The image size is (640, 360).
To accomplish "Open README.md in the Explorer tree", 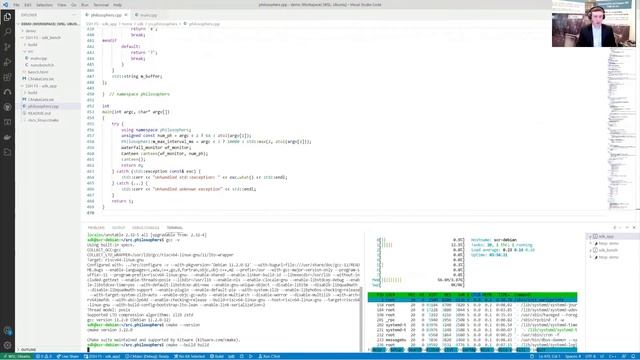I will click(39, 113).
